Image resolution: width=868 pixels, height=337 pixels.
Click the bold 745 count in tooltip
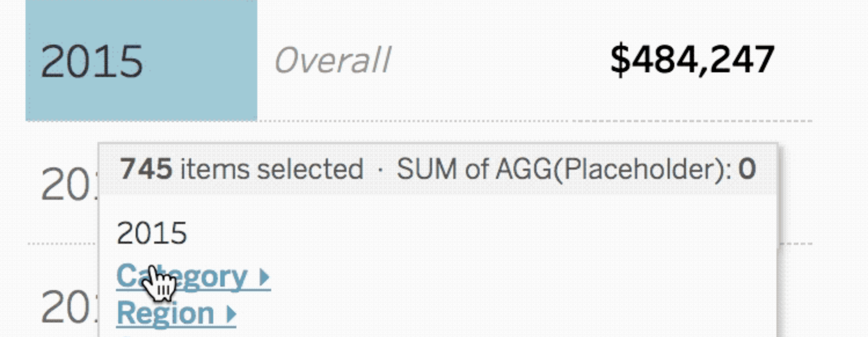[x=146, y=169]
